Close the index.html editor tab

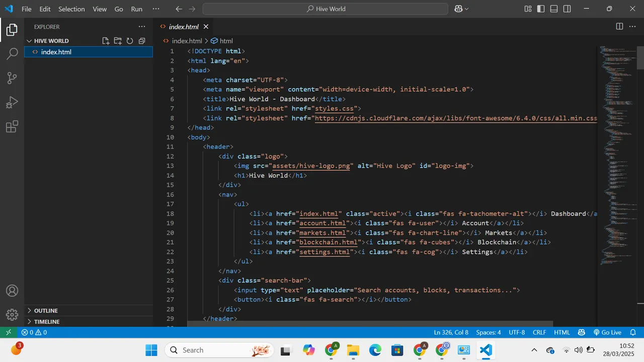point(206,27)
